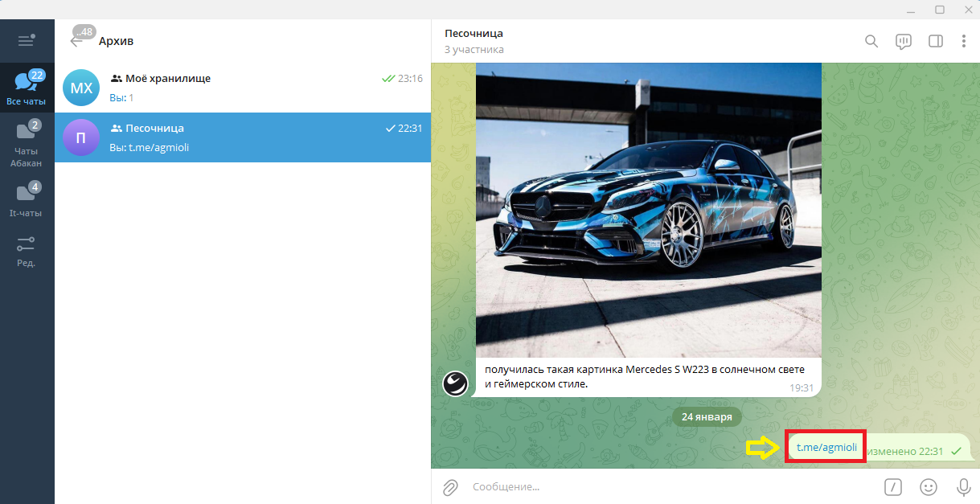980x504 pixels.
Task: Click the Сообщение message input field
Action: pos(667,486)
